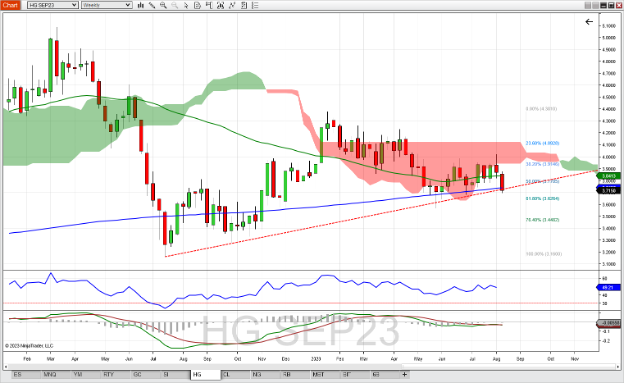Open the data series properties icon
624x384 pixels.
point(197,5)
